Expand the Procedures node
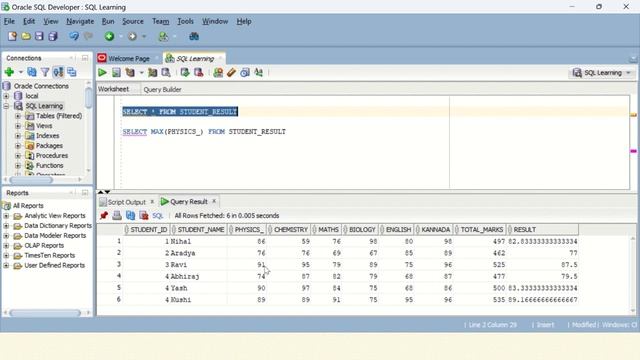 tap(18, 156)
